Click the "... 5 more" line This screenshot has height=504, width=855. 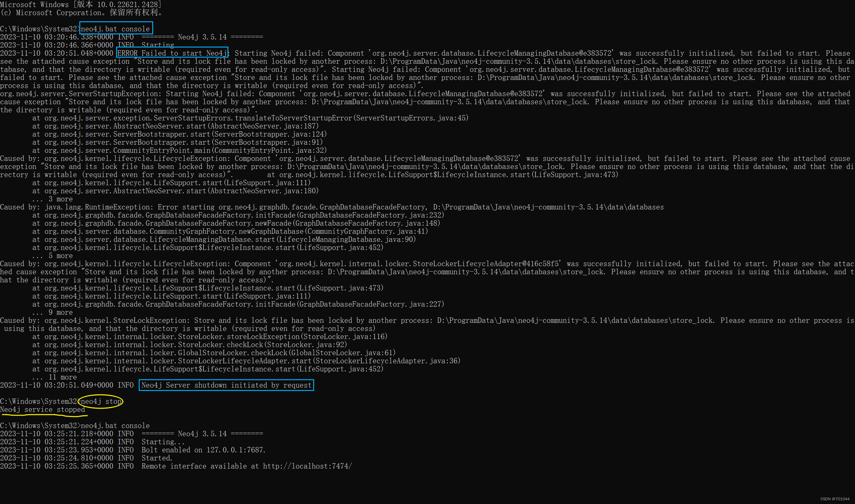tap(52, 256)
